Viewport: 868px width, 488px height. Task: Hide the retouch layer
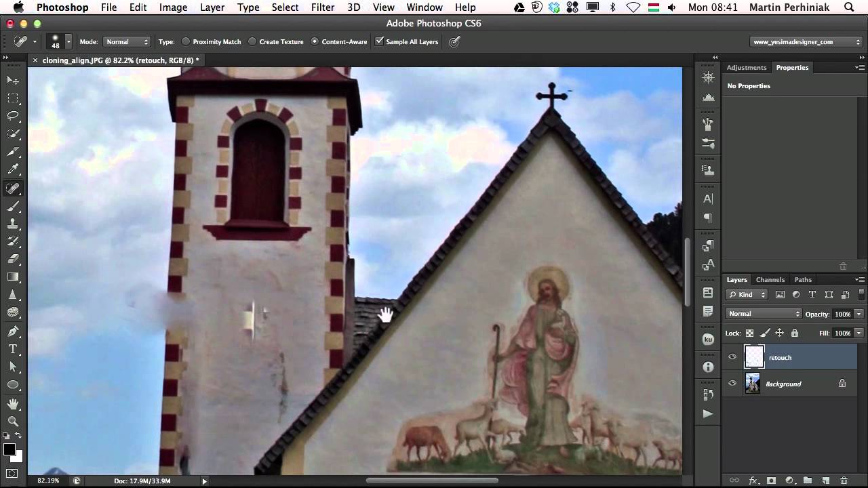pos(732,357)
